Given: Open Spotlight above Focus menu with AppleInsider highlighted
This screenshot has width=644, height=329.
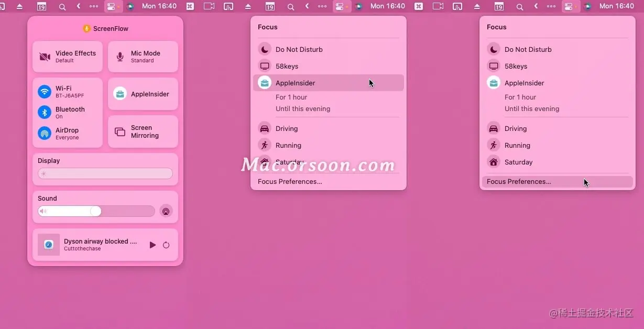Looking at the screenshot, I should click(291, 6).
